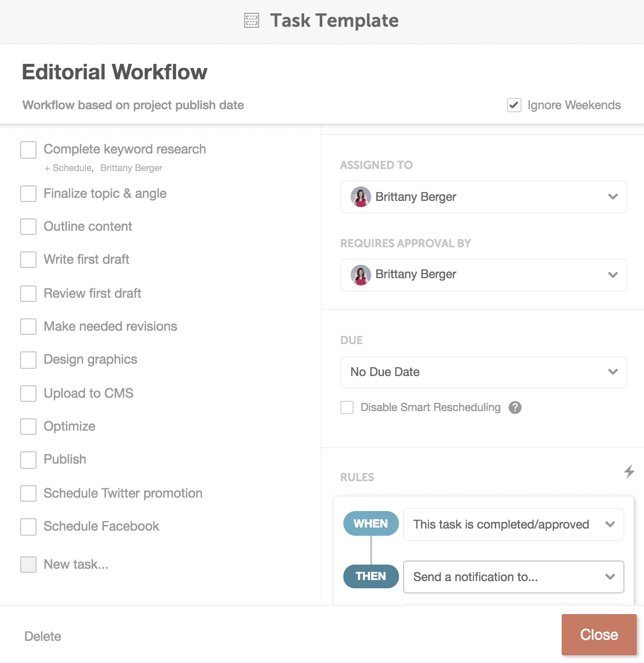Click Brittany Berger's avatar under Assigned To
This screenshot has height=663, width=644.
pyautogui.click(x=360, y=197)
